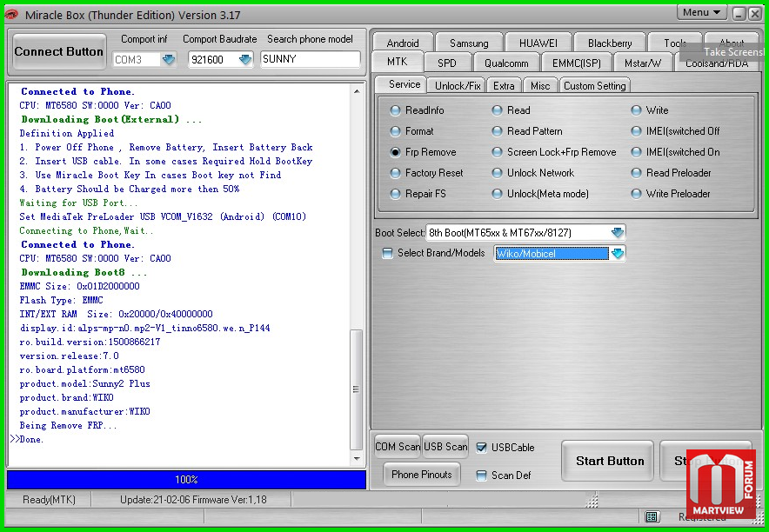Image resolution: width=769 pixels, height=532 pixels.
Task: Select Screen Lock+Frp Remove option
Action: pyautogui.click(x=497, y=152)
